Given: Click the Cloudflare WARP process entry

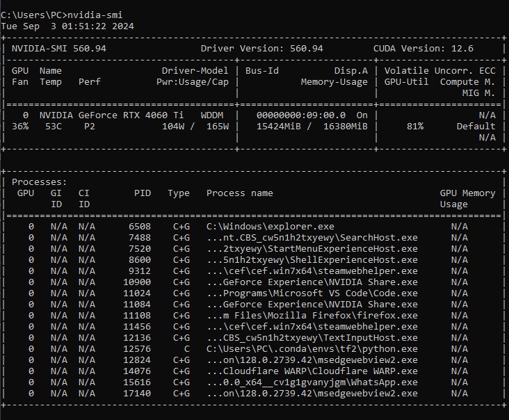Looking at the screenshot, I should pos(312,371).
